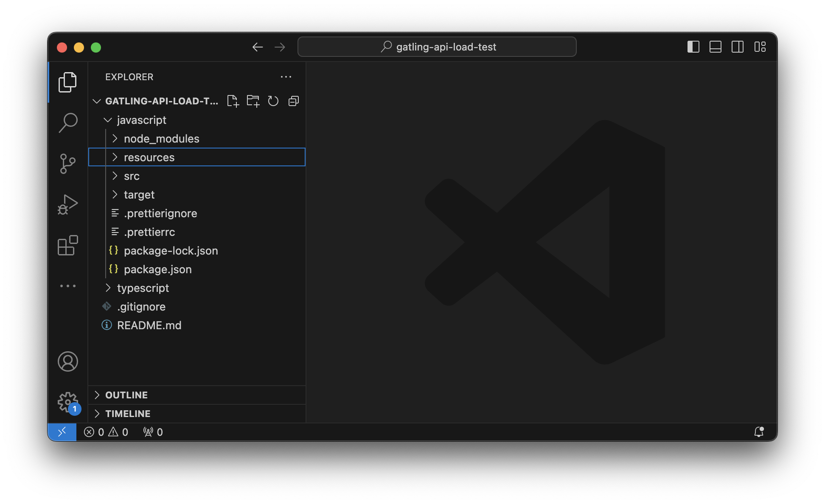
Task: Expand the resources folder
Action: 197,157
